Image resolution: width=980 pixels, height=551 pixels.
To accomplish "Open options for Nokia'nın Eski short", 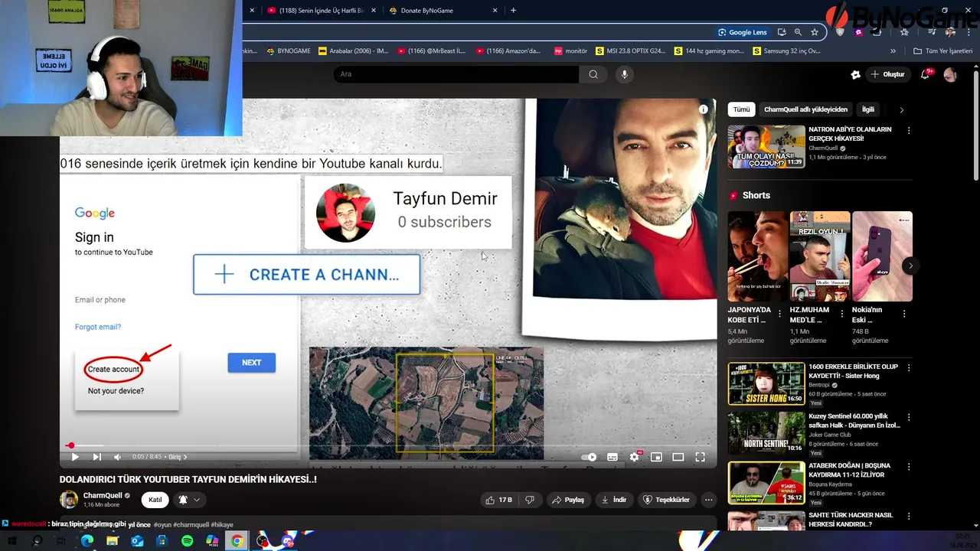I will [x=904, y=313].
